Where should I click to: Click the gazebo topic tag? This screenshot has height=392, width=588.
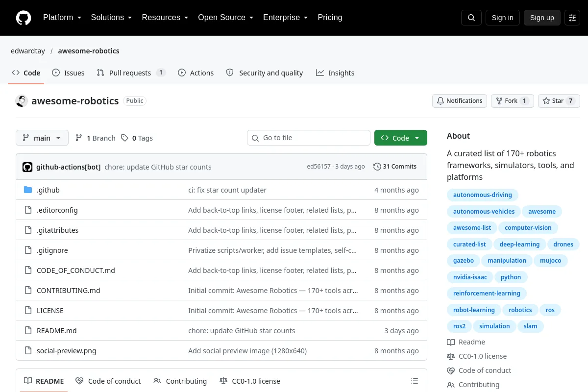point(464,261)
